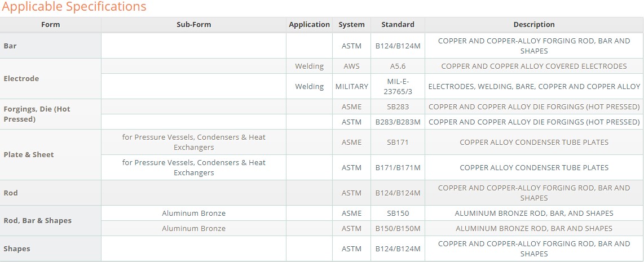Click the Description column header
Viewport: 644px width, 262px height.
(x=534, y=25)
